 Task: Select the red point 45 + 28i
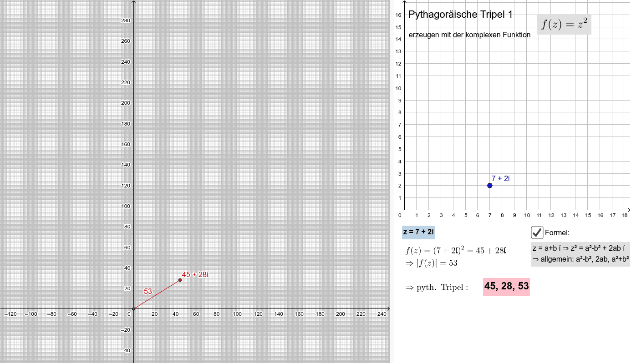(x=180, y=280)
